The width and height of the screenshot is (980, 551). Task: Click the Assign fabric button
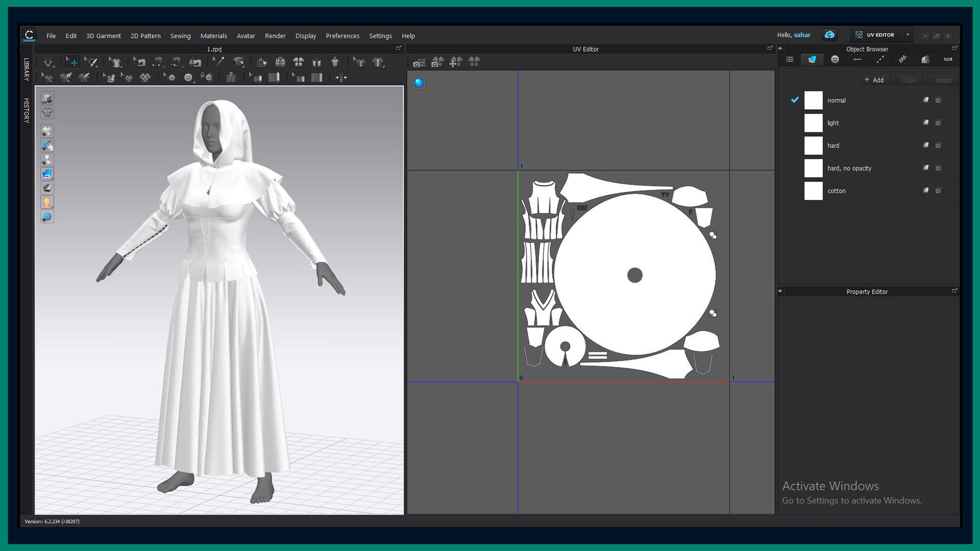(x=940, y=80)
